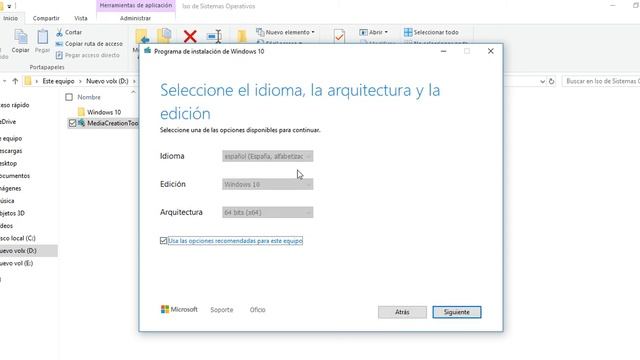The image size is (640, 360).
Task: Click Copiar ruta de acceso
Action: (x=89, y=44)
